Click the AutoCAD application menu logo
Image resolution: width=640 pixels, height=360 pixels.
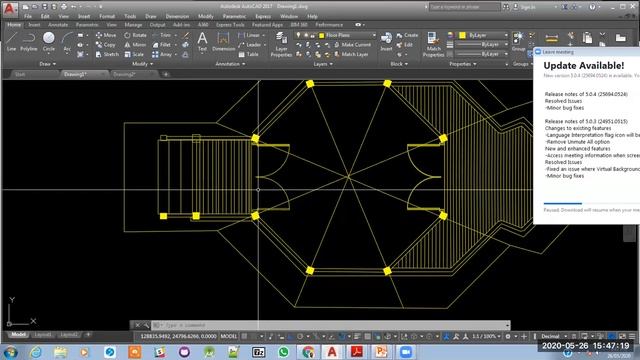(9, 9)
